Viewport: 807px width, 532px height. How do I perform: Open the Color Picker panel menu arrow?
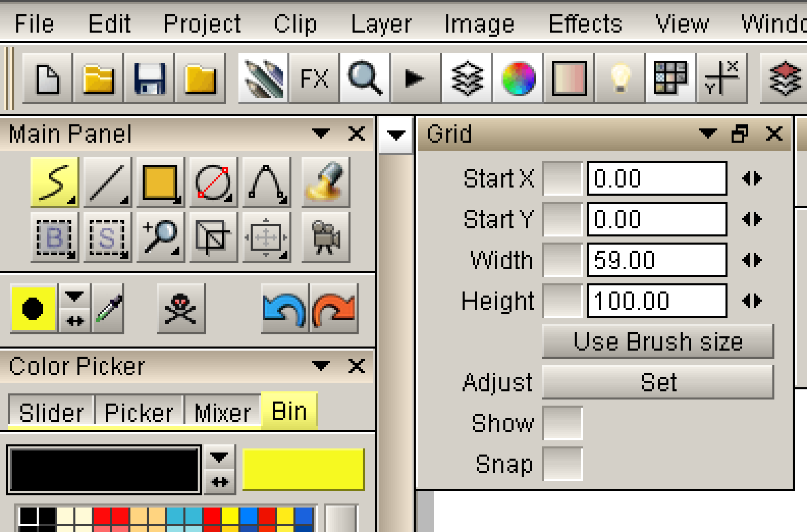(x=320, y=366)
